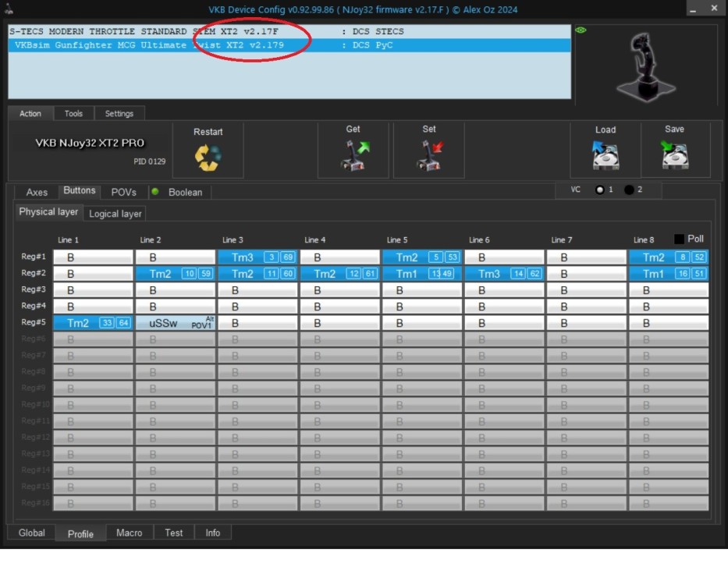Select the Logical layer tab

point(115,214)
